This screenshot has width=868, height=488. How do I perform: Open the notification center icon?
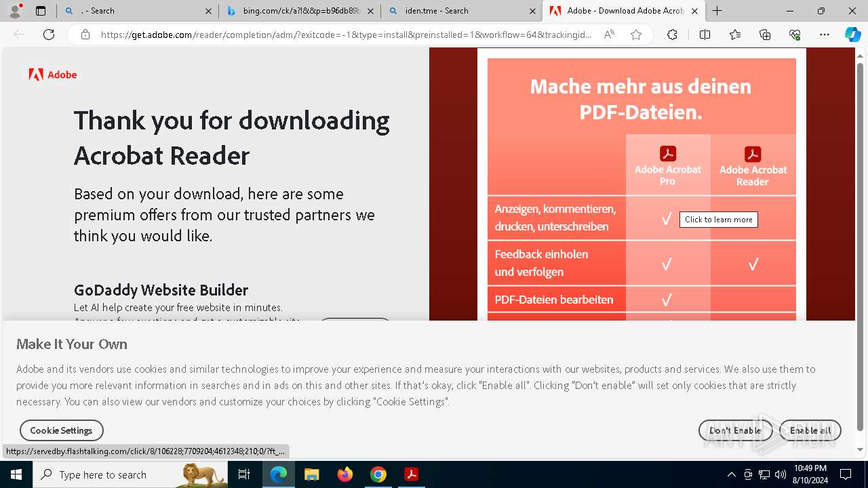846,474
